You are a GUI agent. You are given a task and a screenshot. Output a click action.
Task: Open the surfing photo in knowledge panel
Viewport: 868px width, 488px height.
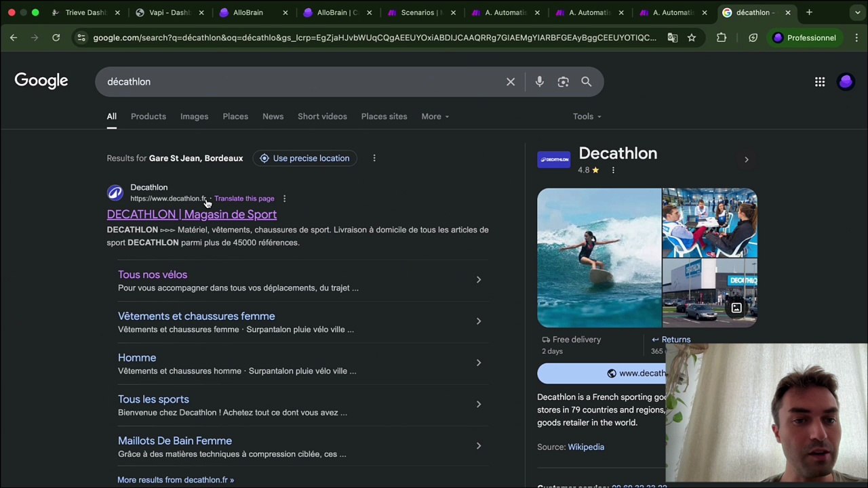coord(599,258)
